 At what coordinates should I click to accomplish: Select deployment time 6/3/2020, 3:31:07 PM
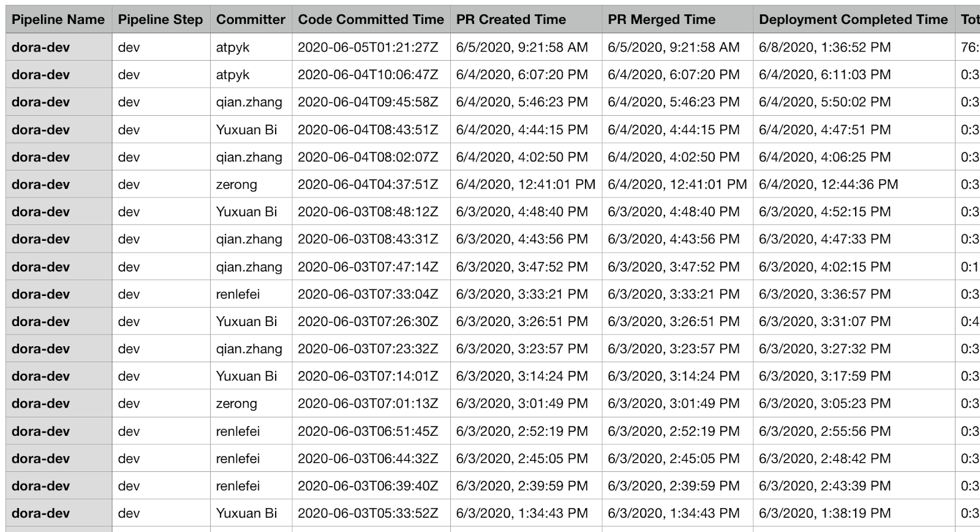824,321
